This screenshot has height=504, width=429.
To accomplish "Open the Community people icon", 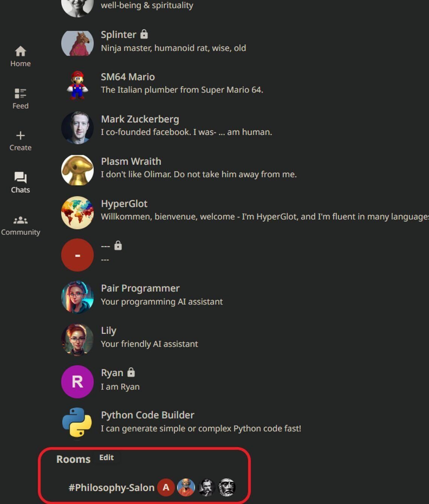I will (20, 220).
